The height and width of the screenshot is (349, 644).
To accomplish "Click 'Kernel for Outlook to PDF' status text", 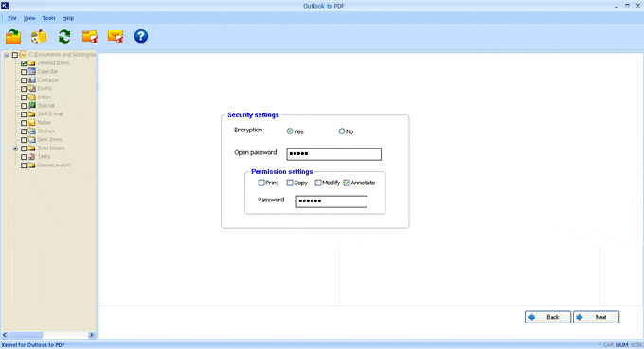I will coord(33,345).
